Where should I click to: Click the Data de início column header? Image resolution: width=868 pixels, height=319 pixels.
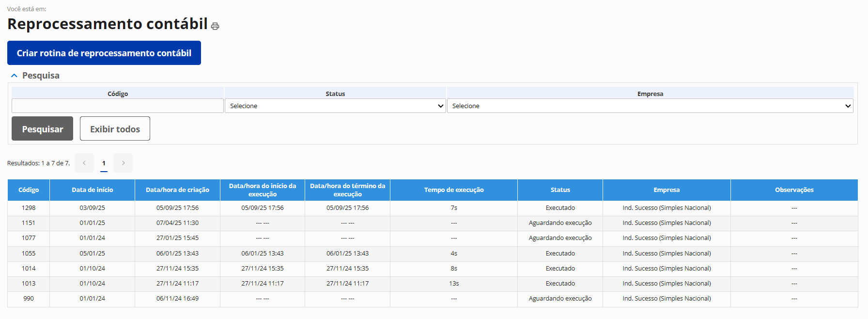click(x=92, y=190)
